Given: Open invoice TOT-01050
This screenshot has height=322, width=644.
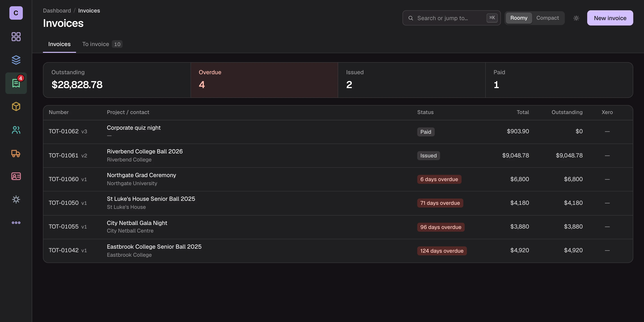Looking at the screenshot, I should tap(64, 203).
